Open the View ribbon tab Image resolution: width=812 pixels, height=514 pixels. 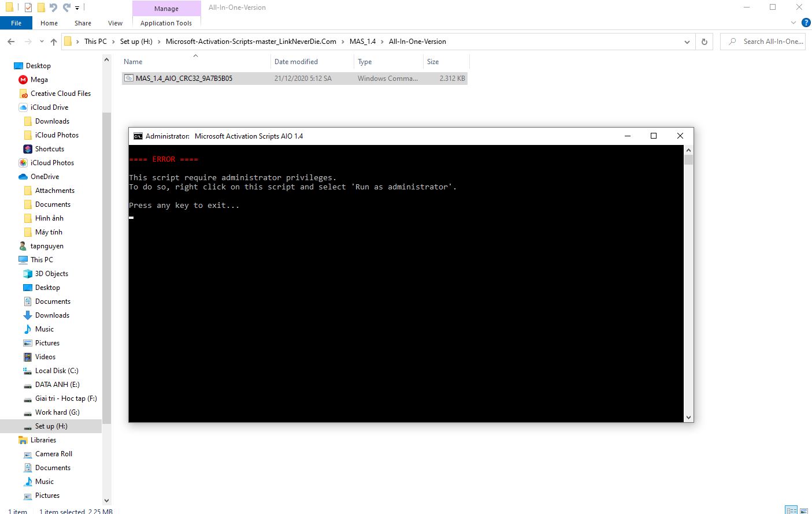coord(115,23)
